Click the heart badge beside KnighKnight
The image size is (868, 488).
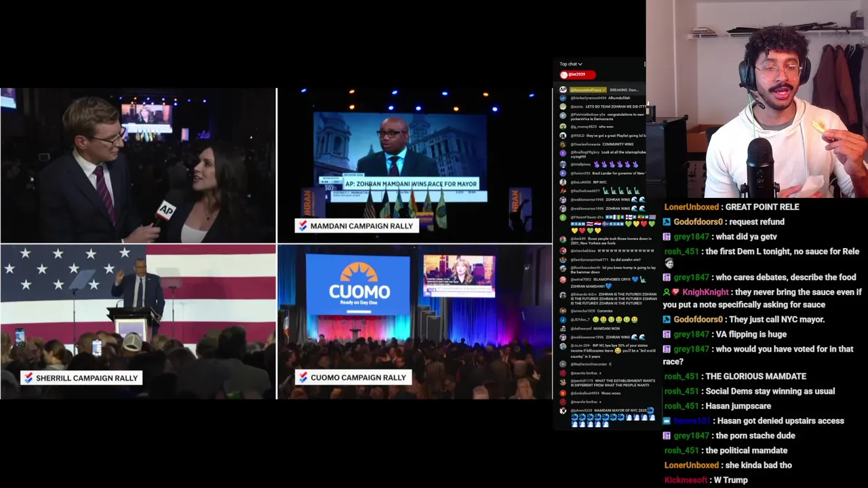675,292
